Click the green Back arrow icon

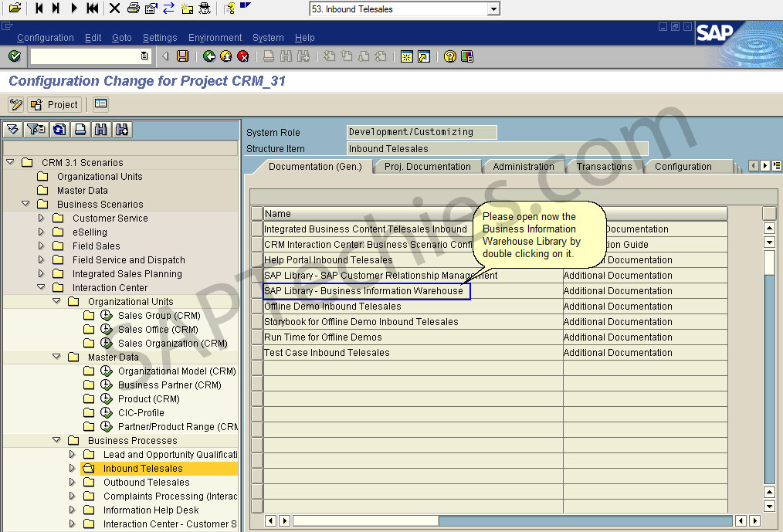[x=209, y=56]
